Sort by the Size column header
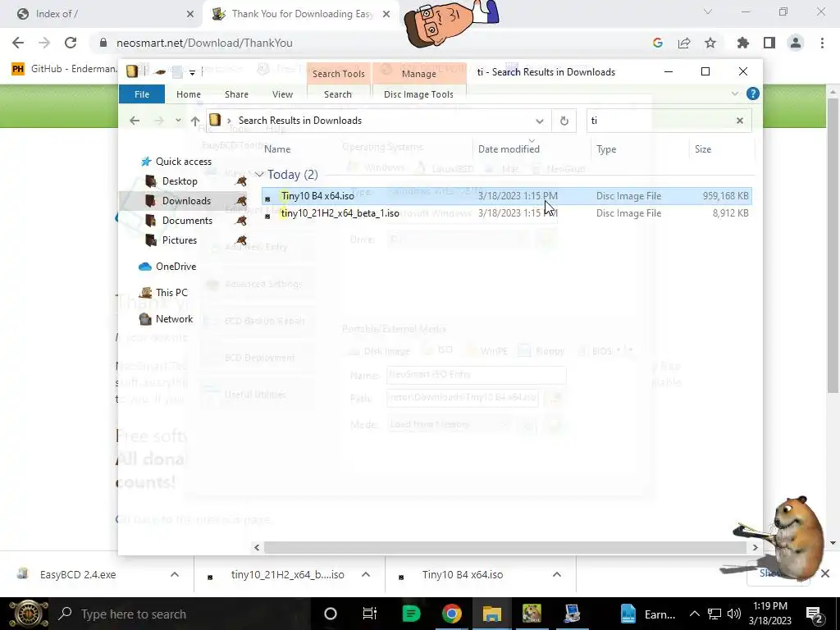 (x=703, y=149)
